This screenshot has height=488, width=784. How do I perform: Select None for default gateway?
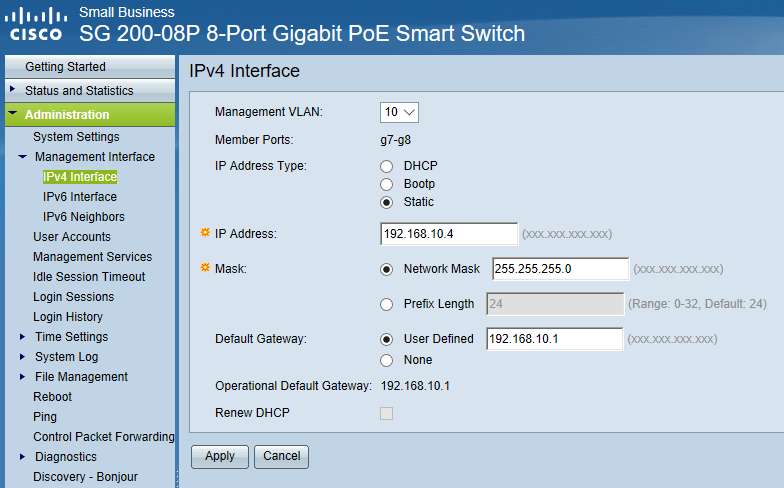click(x=386, y=360)
